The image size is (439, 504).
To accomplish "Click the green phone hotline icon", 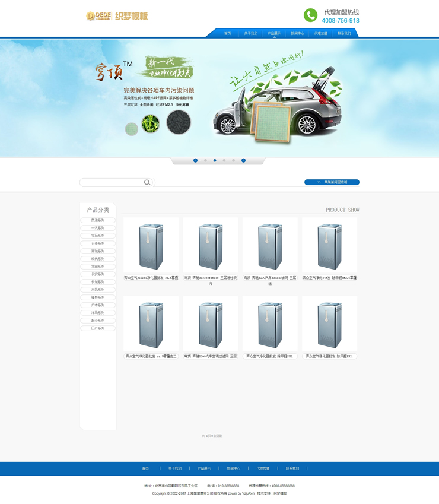I will click(310, 15).
